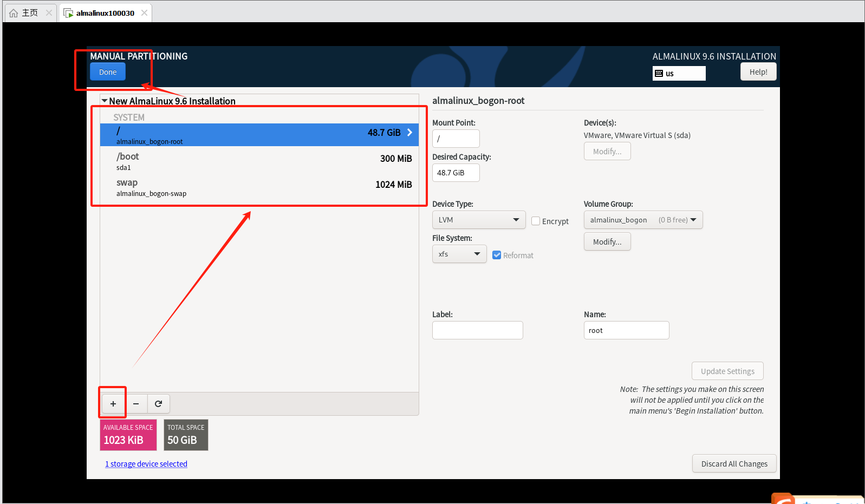865x504 pixels.
Task: Select the swap almalinux_bogon-swap partition row
Action: [x=259, y=187]
